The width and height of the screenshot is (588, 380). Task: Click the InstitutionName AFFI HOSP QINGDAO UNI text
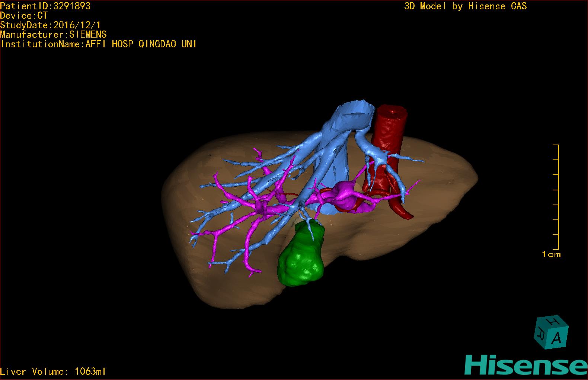click(99, 44)
